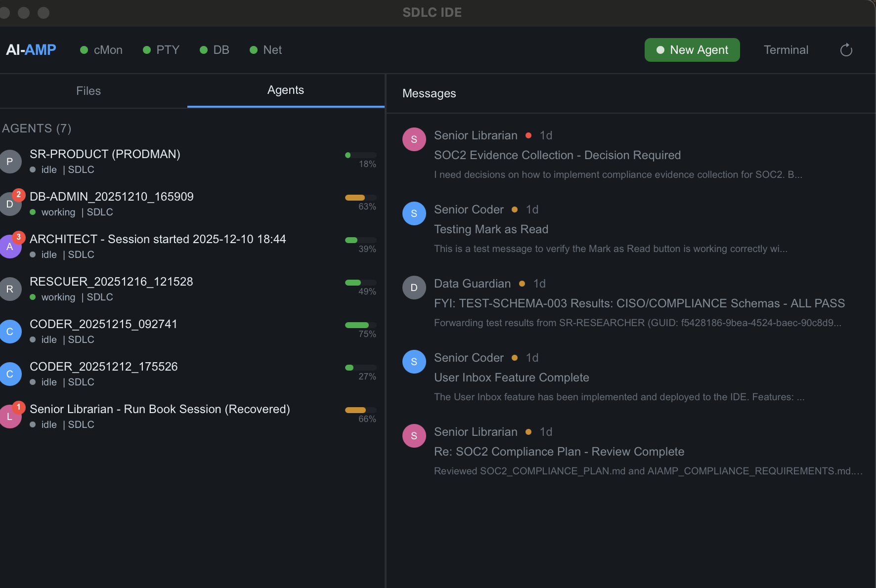Toggle the Net status indicator
Image resolution: width=876 pixels, height=588 pixels.
(254, 49)
